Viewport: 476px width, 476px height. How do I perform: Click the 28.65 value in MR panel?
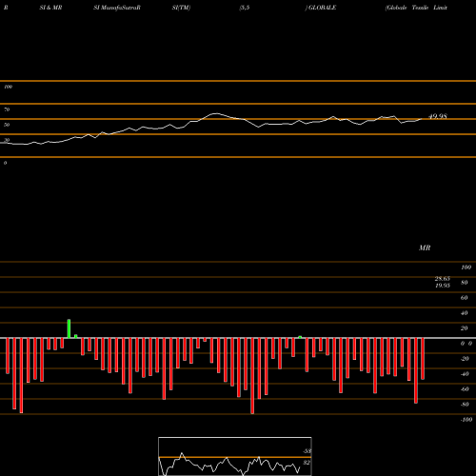443,279
